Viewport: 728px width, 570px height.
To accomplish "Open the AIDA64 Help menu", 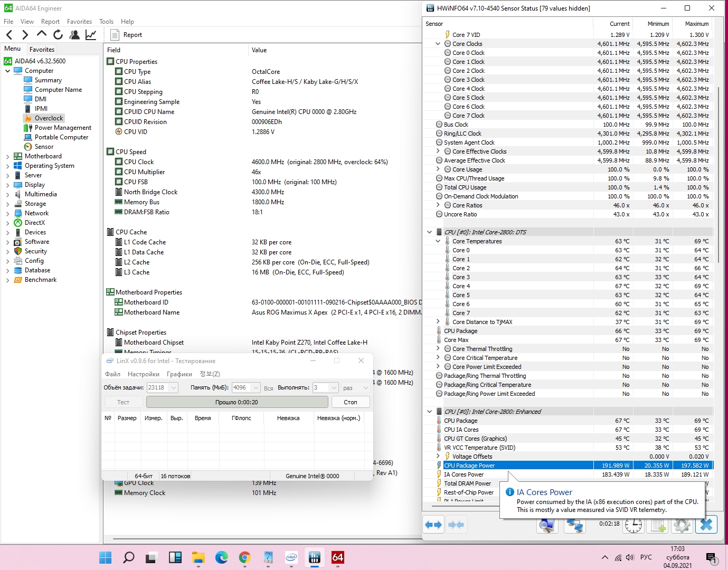I will point(127,22).
